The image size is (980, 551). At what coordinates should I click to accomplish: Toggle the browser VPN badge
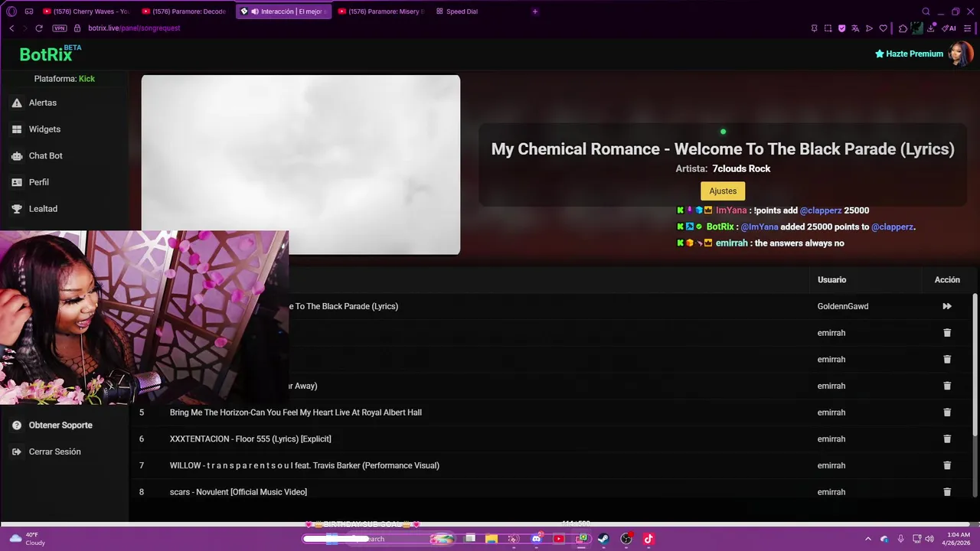[60, 28]
